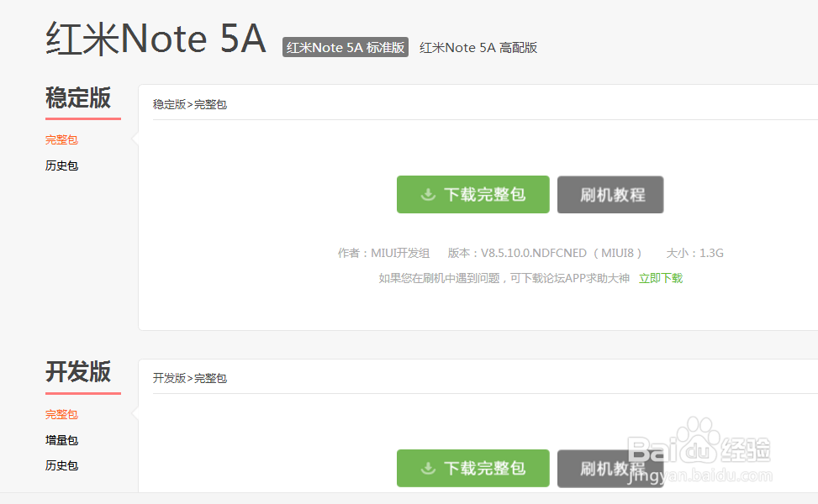Click the 稳定版 section heading
The image size is (818, 504).
coord(78,98)
